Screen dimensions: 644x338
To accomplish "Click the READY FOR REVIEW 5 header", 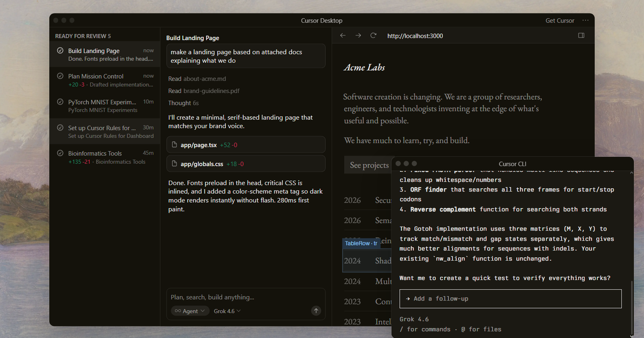I will pyautogui.click(x=83, y=36).
